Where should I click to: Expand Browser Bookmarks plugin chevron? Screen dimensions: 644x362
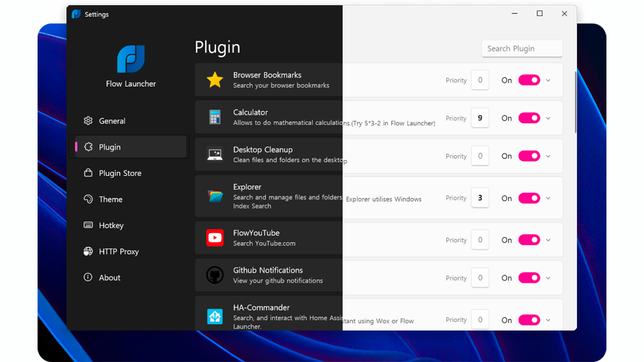coord(548,80)
